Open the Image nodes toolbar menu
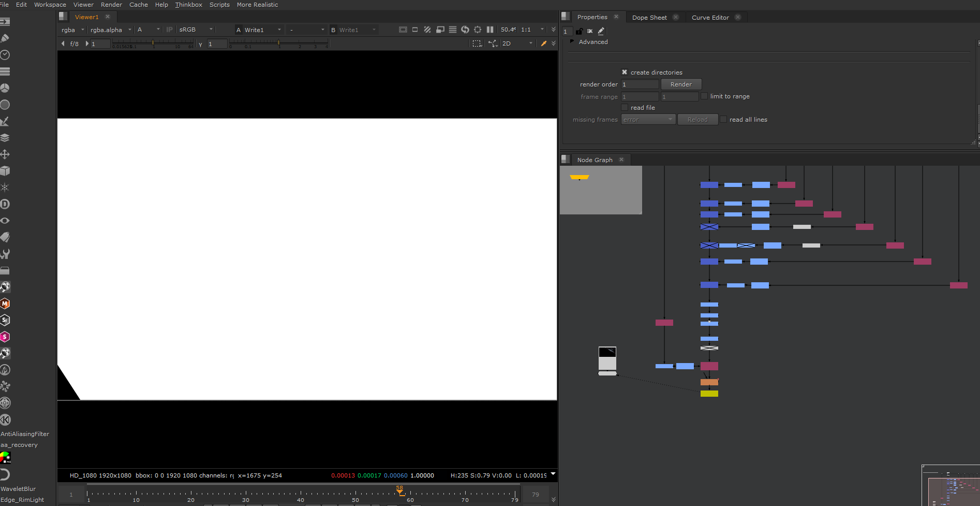Screen dimensions: 980x506 coord(5,22)
